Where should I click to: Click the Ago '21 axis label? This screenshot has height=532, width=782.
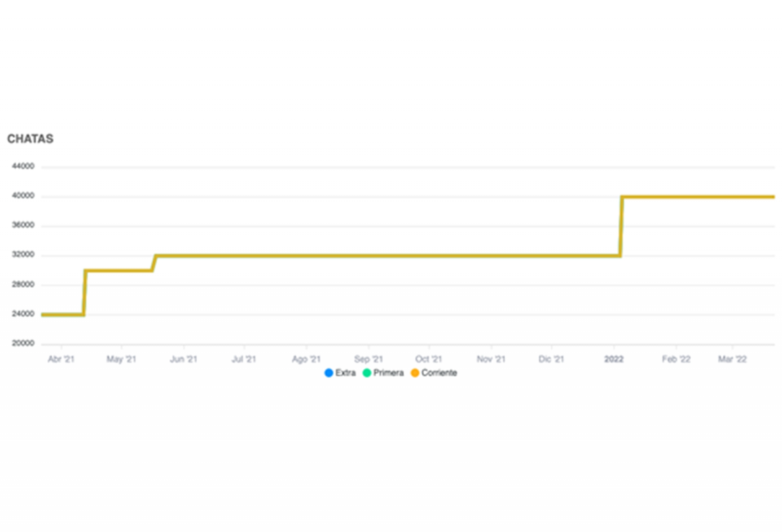coord(306,359)
